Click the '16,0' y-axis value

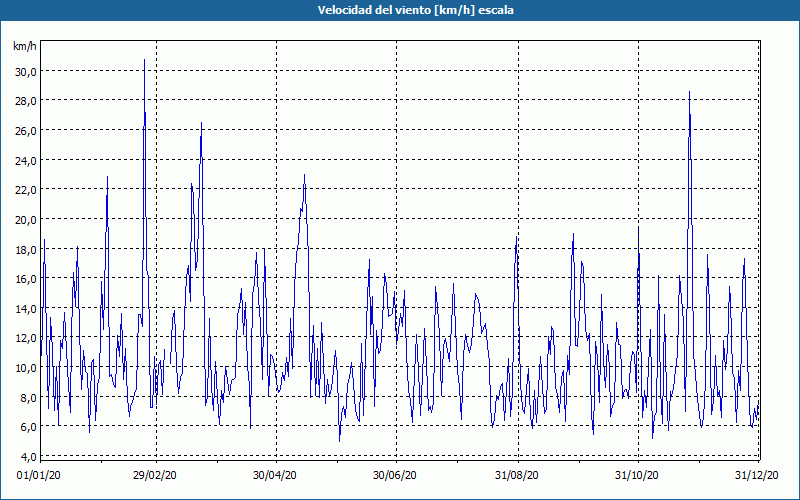26,279
